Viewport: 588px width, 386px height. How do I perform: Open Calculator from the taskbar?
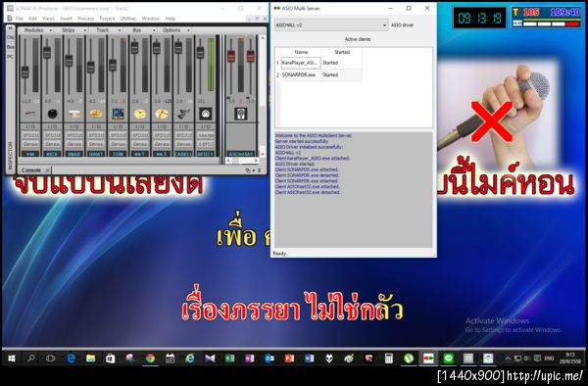pos(389,359)
